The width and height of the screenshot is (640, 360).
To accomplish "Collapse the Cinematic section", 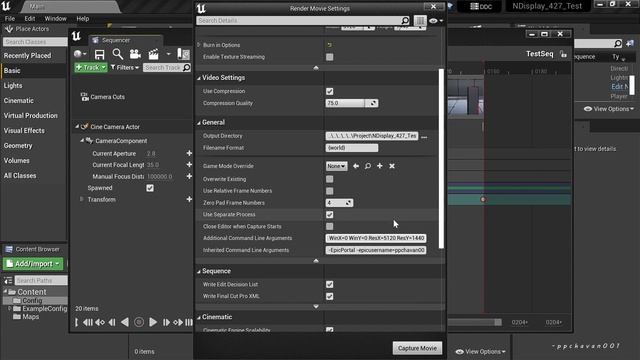I will [x=199, y=317].
